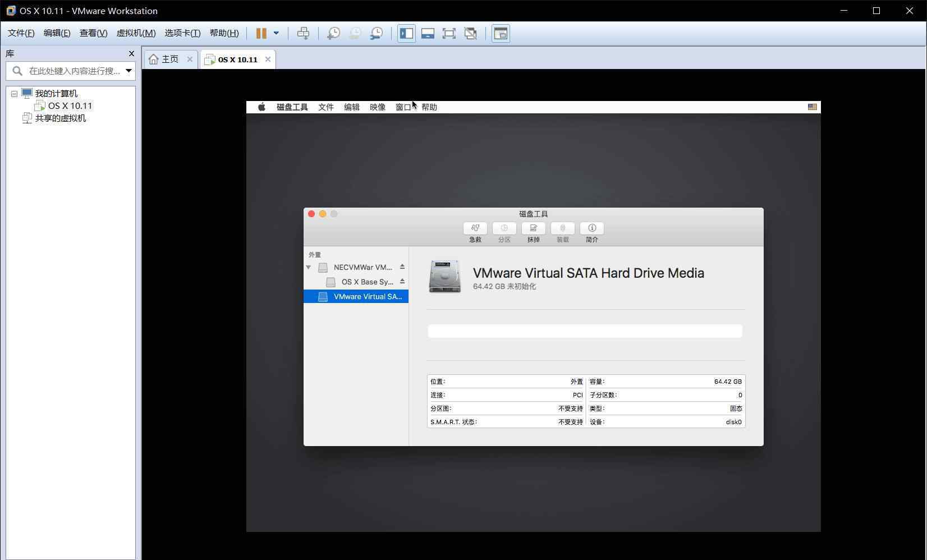
Task: Click the PCI connection value
Action: (x=577, y=395)
